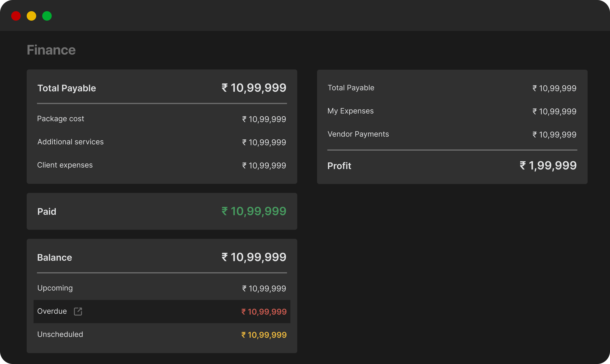Screen dimensions: 610x364
Task: Select the Package cost amount value
Action: [264, 119]
